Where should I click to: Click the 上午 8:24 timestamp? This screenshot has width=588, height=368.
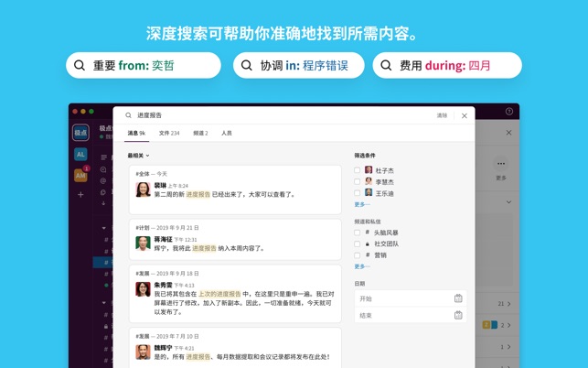[x=178, y=186]
